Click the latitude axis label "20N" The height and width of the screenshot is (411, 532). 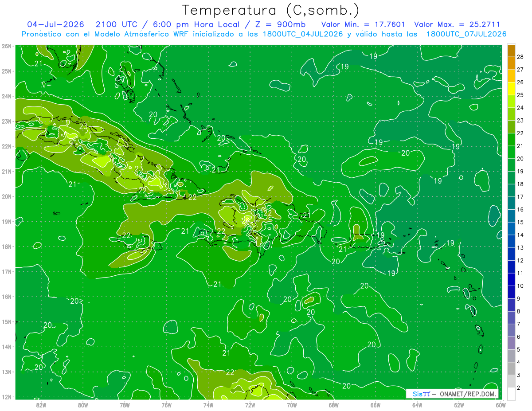[6, 196]
